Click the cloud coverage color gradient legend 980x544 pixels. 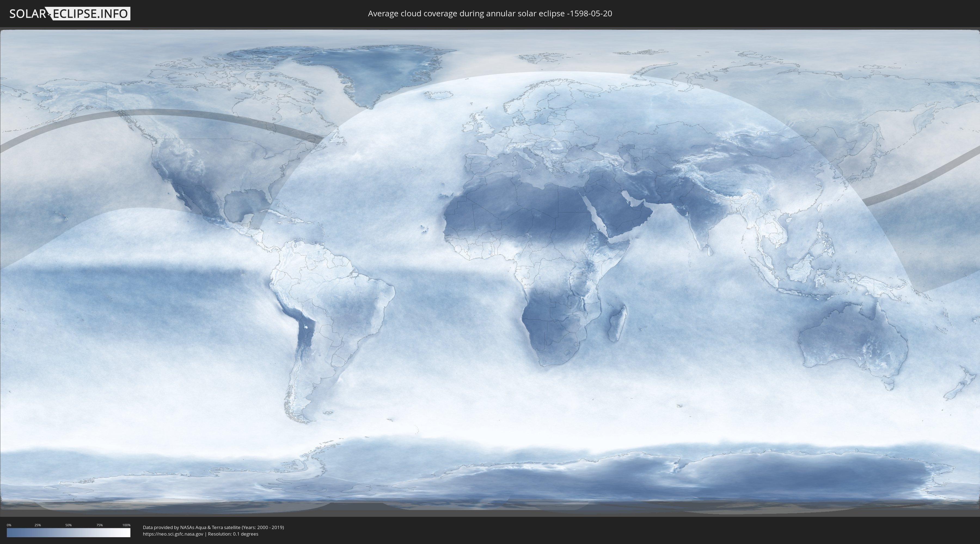tap(69, 533)
